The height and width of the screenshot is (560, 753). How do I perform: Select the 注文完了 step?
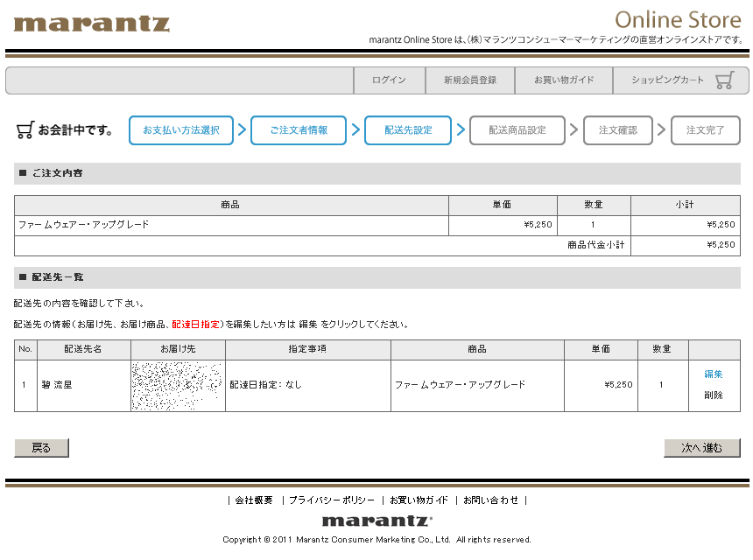pos(706,130)
